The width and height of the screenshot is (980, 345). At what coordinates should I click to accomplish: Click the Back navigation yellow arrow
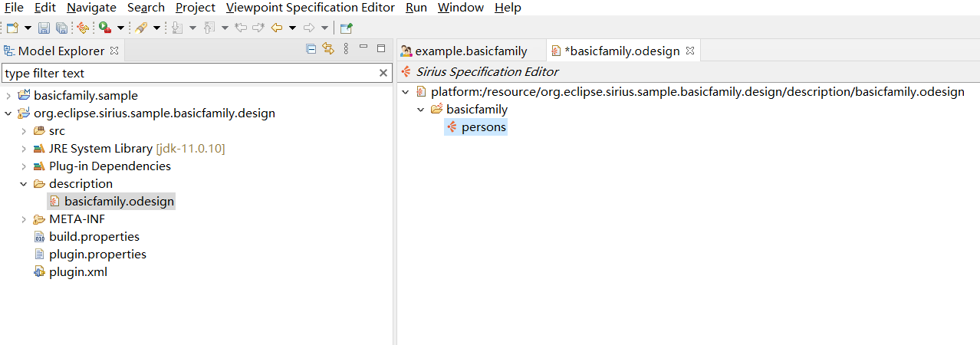point(277,28)
